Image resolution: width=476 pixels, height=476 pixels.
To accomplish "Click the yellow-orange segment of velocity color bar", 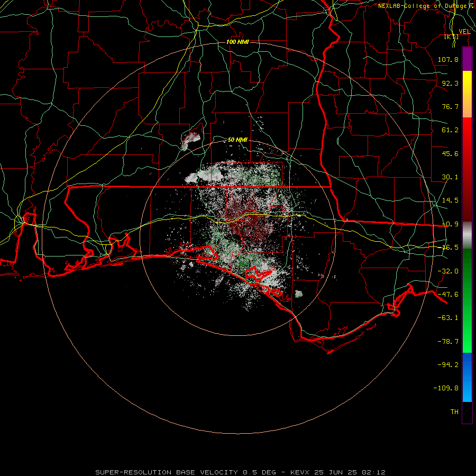I will [467, 94].
